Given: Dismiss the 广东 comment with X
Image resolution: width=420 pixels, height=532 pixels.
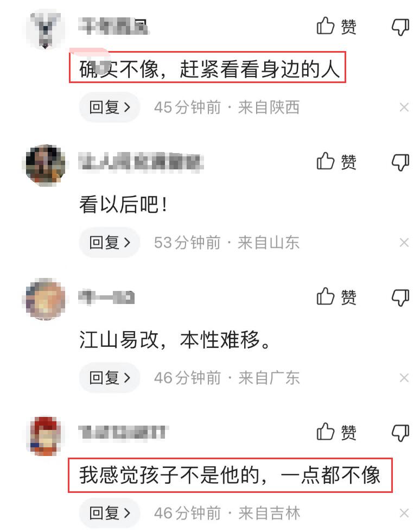Looking at the screenshot, I should 404,378.
